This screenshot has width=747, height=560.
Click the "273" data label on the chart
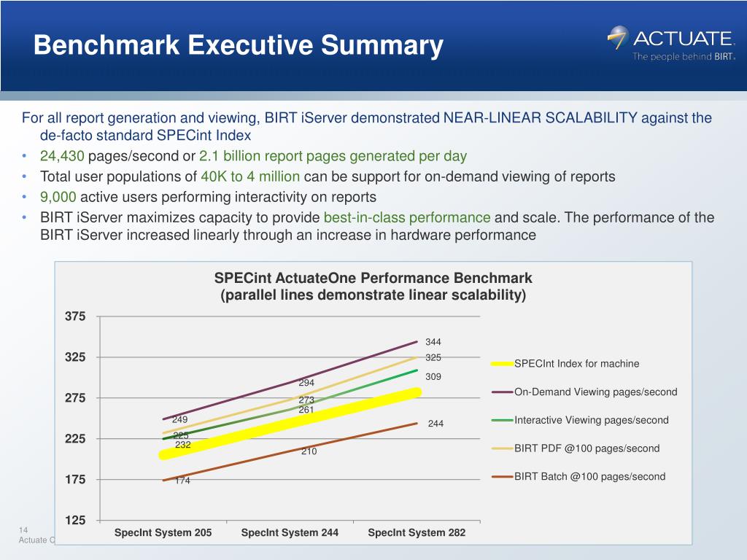306,400
